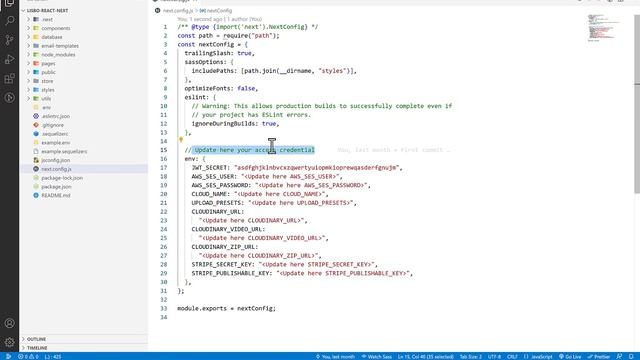Viewport: 640px width, 360px height.
Task: Expand the node_modules folder
Action: pyautogui.click(x=29, y=54)
